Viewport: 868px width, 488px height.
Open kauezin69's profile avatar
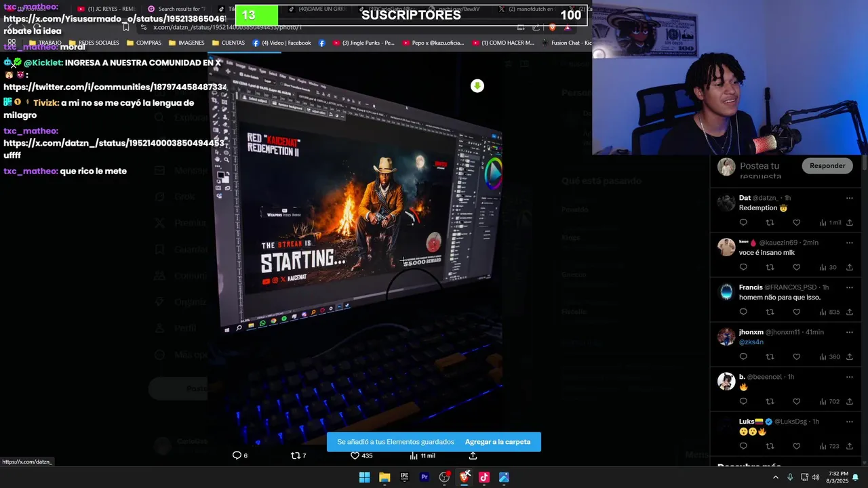click(726, 247)
